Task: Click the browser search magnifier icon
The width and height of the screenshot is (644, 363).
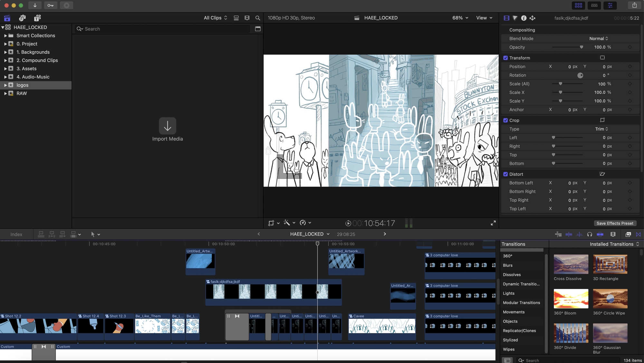Action: 258,18
